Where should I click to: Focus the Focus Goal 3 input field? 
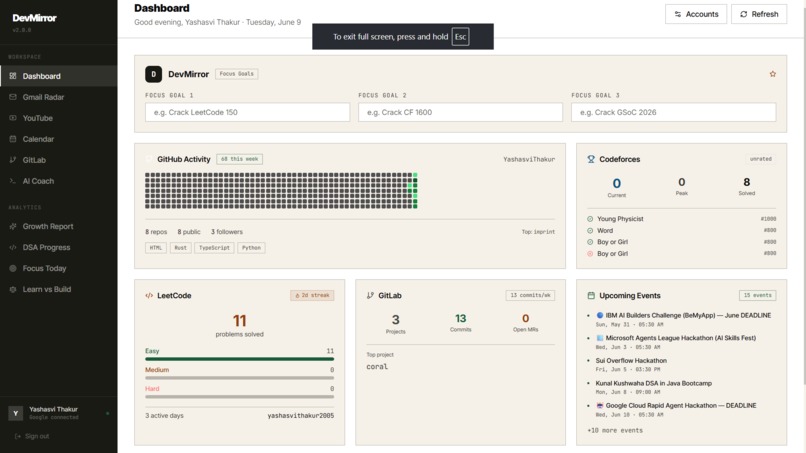(x=673, y=112)
